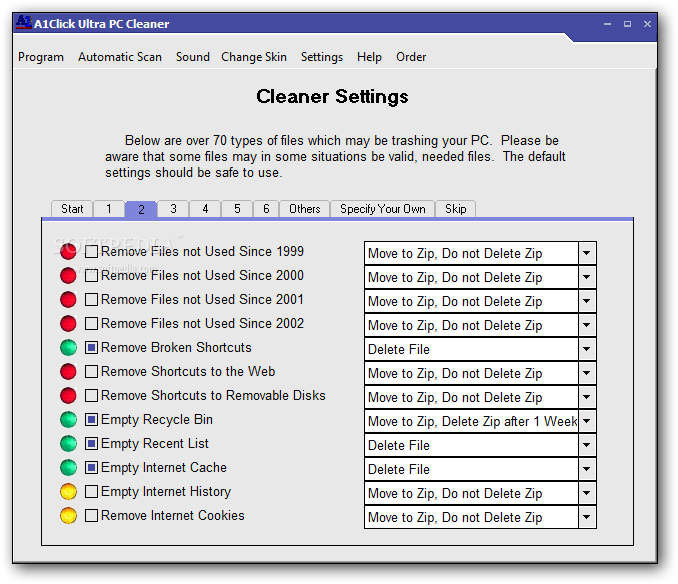The width and height of the screenshot is (678, 584).
Task: Check Remove Shortcuts to the Web
Action: 91,371
